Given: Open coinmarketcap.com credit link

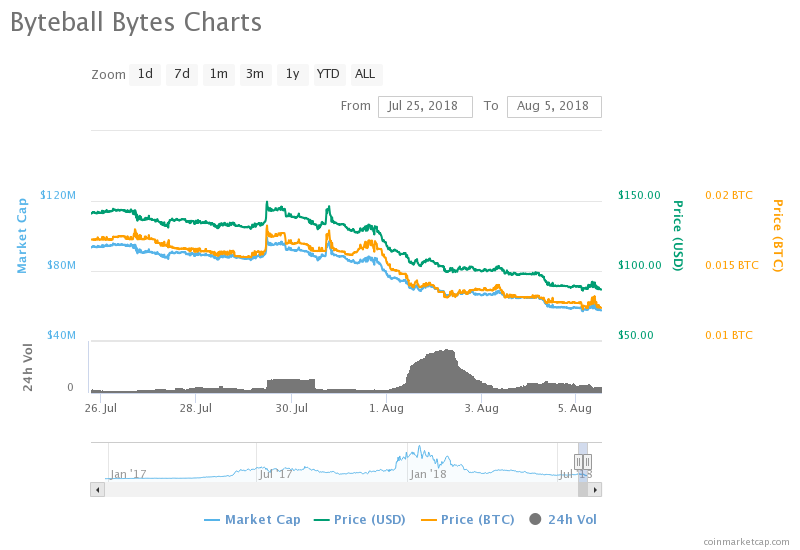Looking at the screenshot, I should 746,542.
